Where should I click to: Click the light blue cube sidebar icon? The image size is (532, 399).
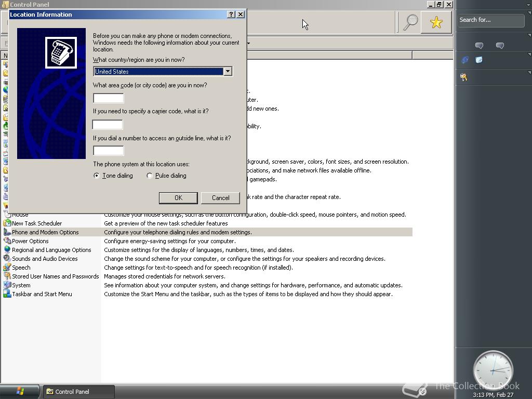tap(478, 60)
